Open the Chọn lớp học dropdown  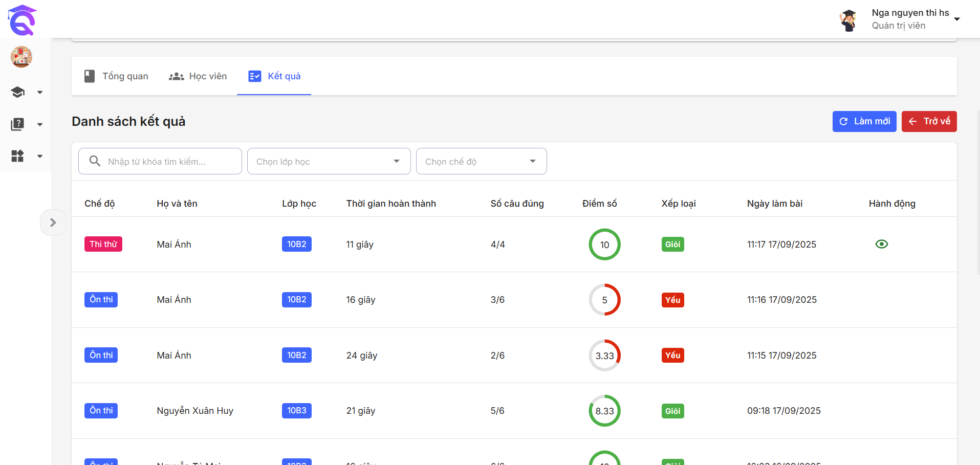click(329, 161)
